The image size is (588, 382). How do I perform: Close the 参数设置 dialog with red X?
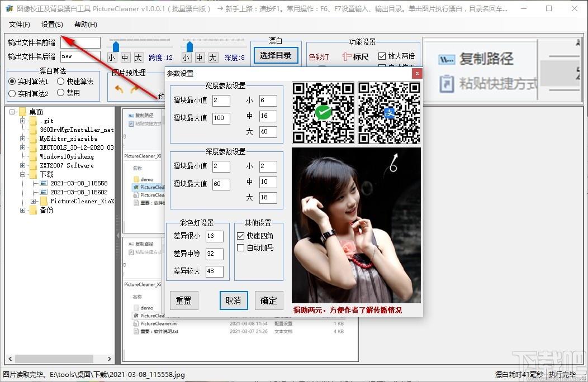[x=417, y=74]
